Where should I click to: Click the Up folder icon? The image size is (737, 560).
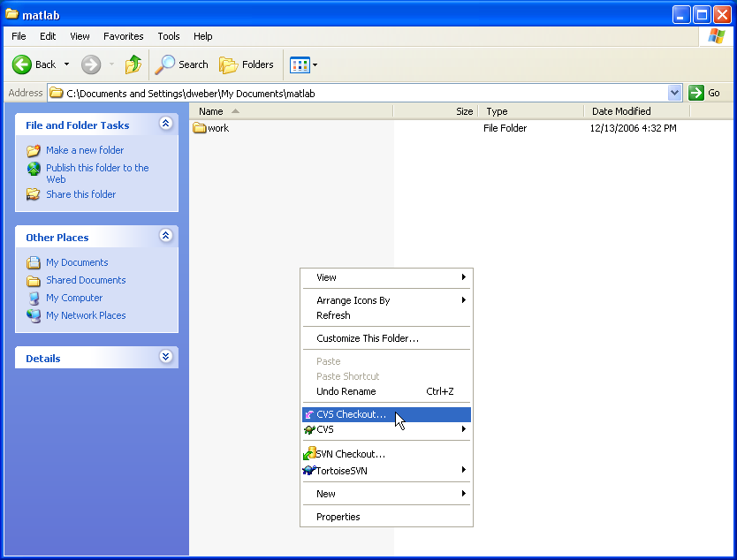(x=133, y=64)
